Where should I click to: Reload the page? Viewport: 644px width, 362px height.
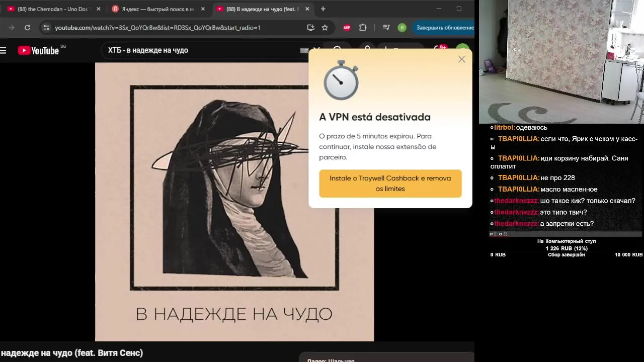pyautogui.click(x=27, y=28)
